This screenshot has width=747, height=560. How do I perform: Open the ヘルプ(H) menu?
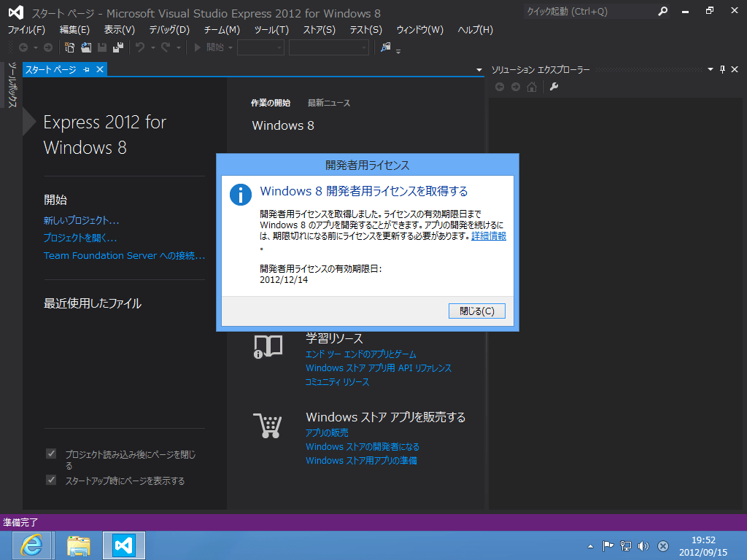point(475,29)
